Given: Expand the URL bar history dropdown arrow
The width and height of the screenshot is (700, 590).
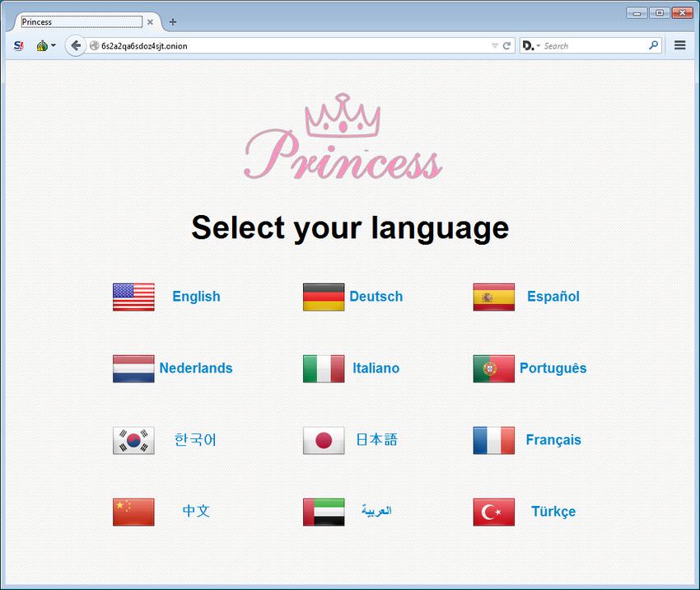Looking at the screenshot, I should coord(495,46).
